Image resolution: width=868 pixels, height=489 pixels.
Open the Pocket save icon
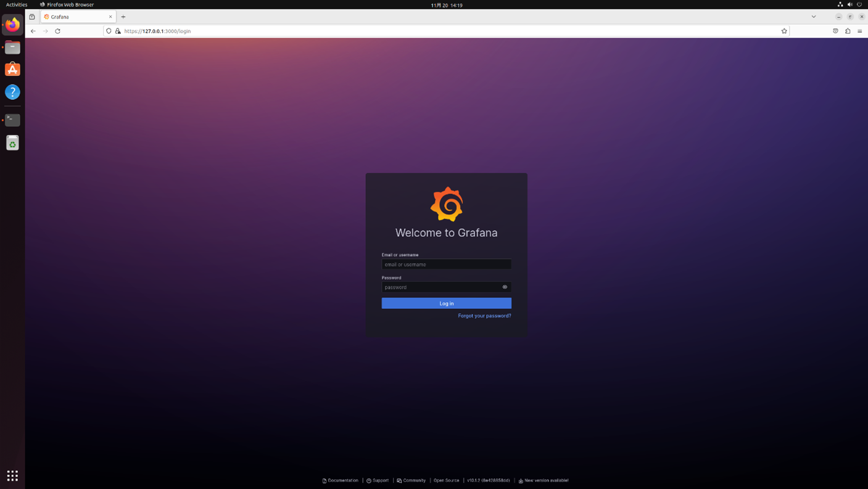click(835, 31)
